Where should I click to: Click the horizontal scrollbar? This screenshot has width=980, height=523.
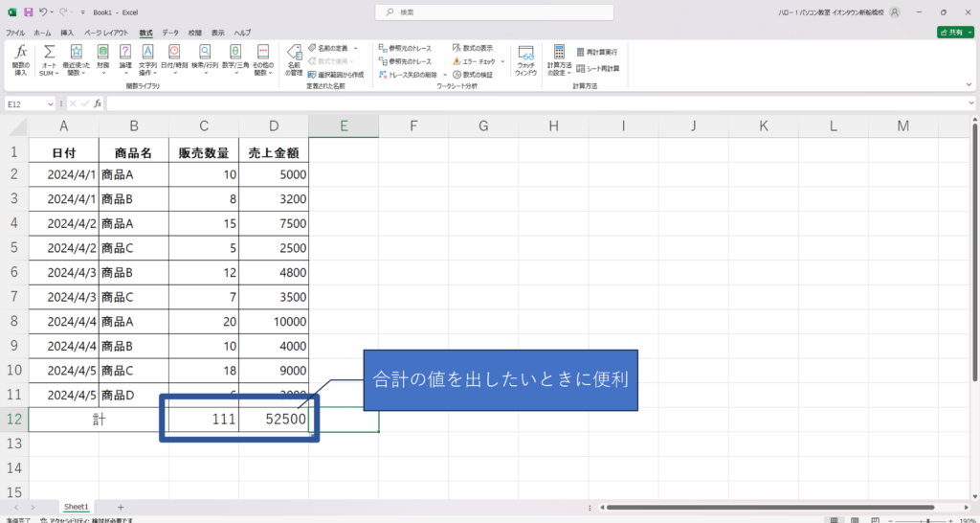coord(770,508)
